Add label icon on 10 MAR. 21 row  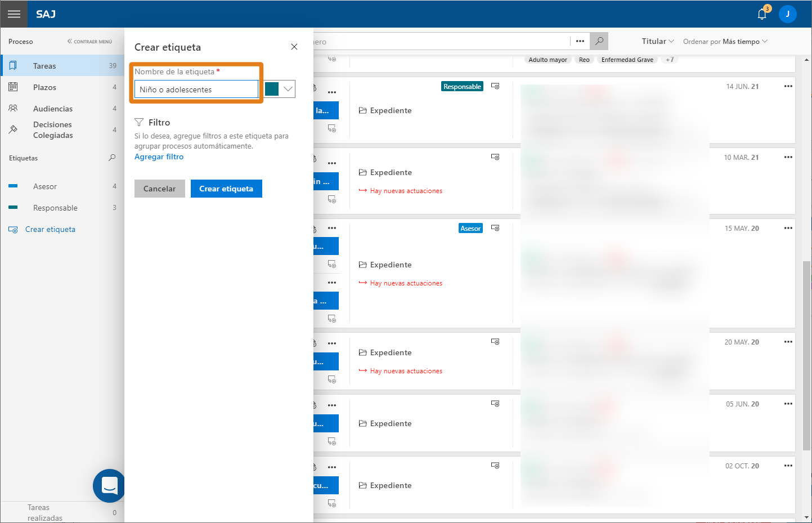(495, 157)
